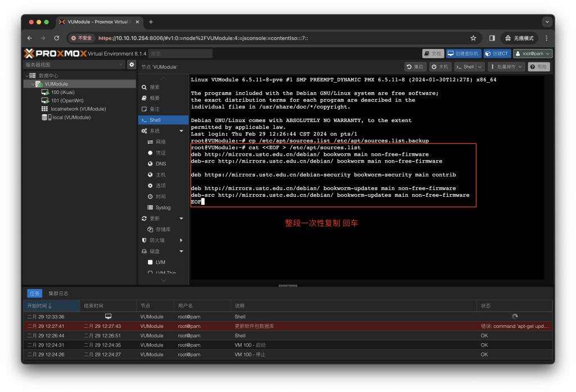
Task: Open the Search menu item
Action: (x=164, y=87)
